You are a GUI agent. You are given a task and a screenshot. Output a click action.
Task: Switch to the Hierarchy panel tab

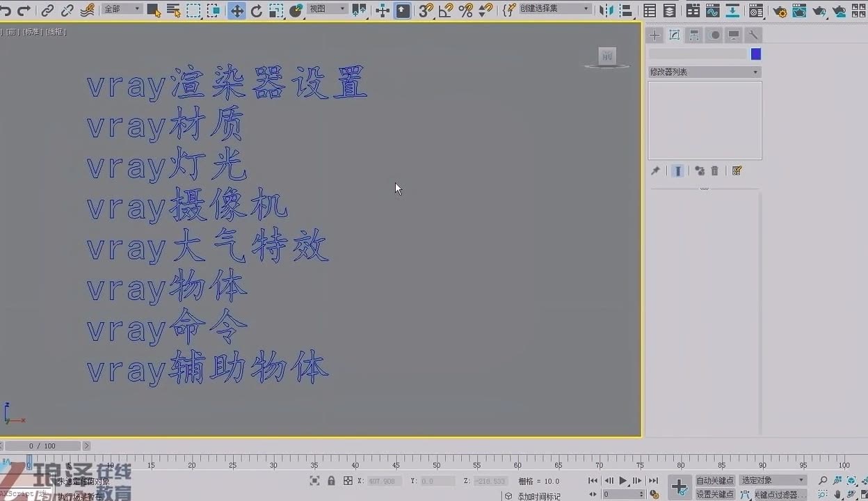coord(694,35)
